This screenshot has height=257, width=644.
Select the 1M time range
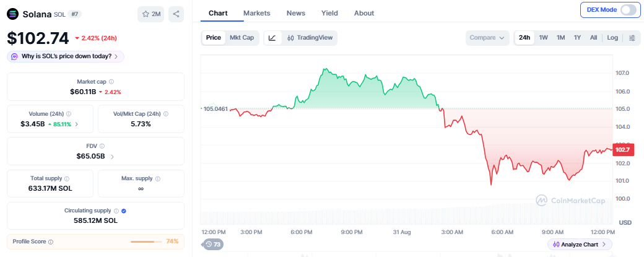tap(560, 38)
